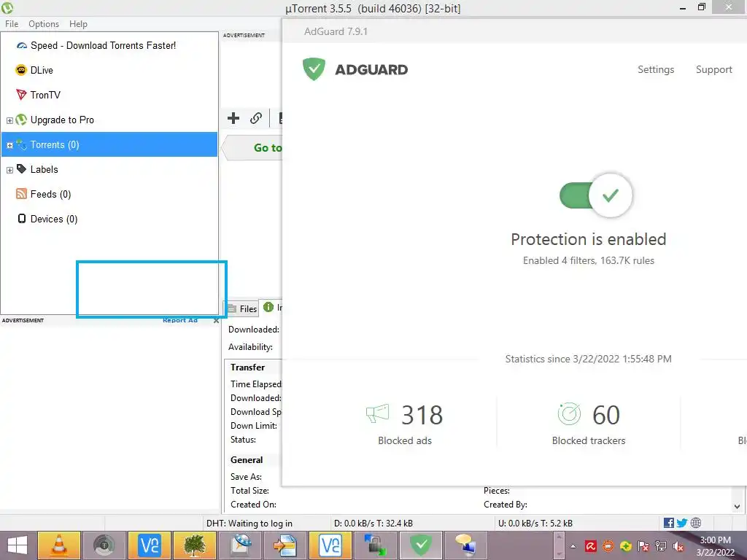Select the DLive icon in sidebar
747x560 pixels.
click(21, 70)
